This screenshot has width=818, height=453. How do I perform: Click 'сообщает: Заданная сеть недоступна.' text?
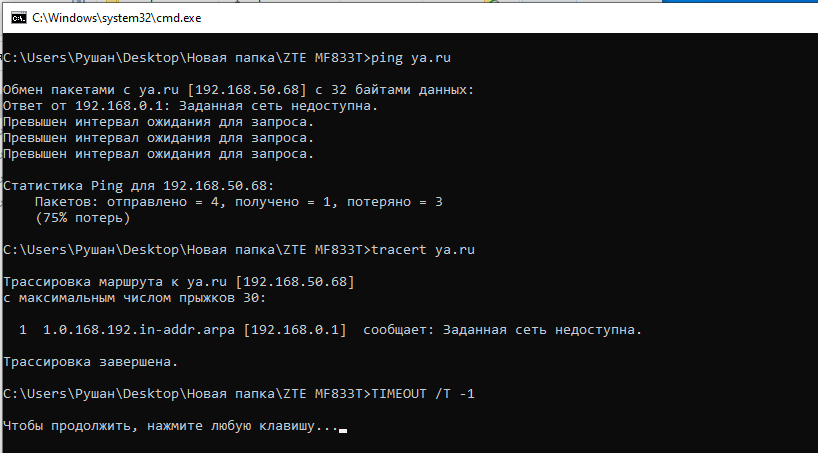[x=502, y=330]
